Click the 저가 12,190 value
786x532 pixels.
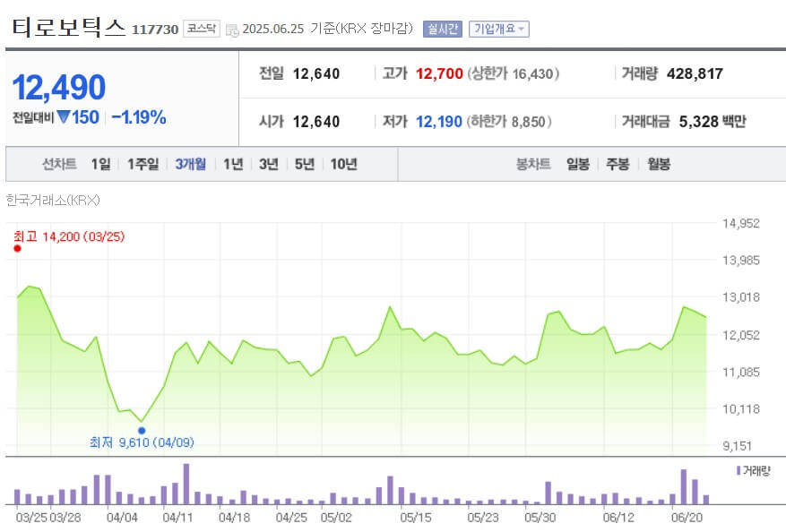[439, 122]
